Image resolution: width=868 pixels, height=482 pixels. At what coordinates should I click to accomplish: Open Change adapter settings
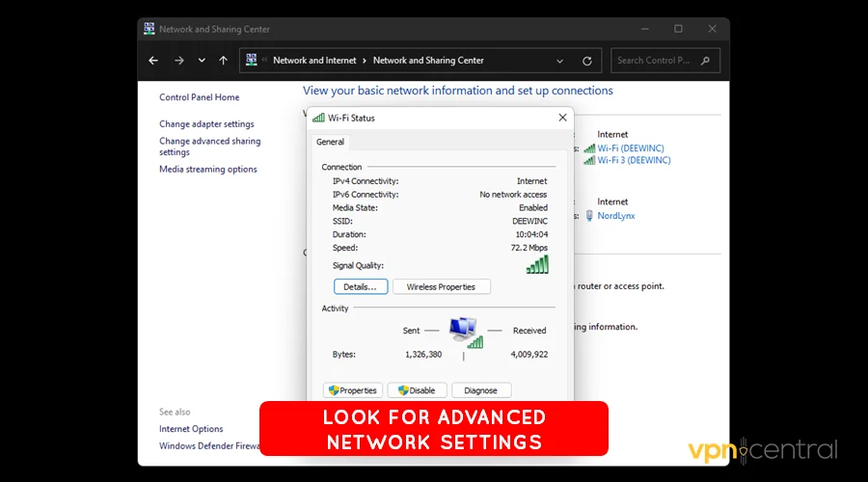(206, 124)
